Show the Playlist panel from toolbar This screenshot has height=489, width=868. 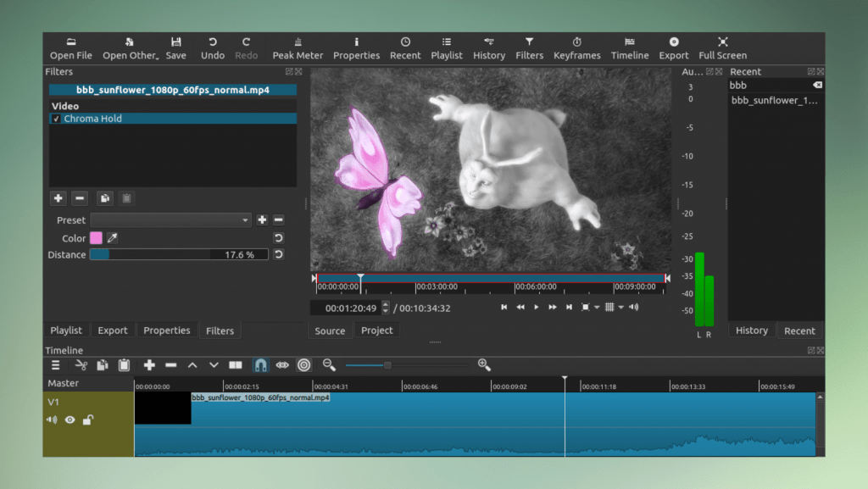pyautogui.click(x=447, y=48)
